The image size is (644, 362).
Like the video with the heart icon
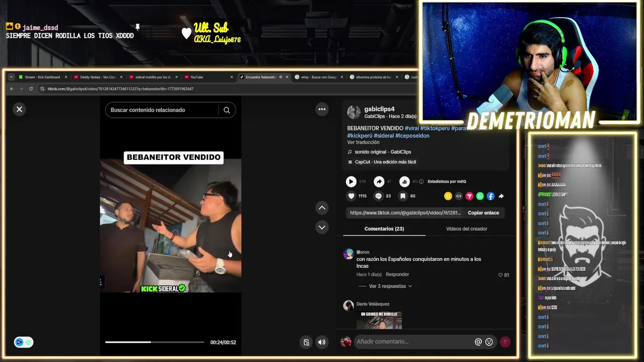click(x=351, y=196)
